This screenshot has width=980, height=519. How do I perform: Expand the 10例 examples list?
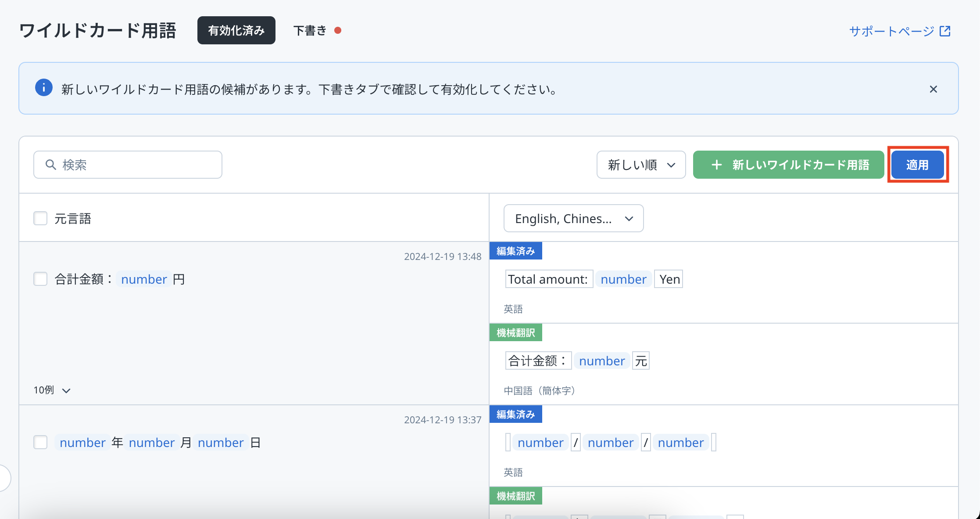[52, 390]
